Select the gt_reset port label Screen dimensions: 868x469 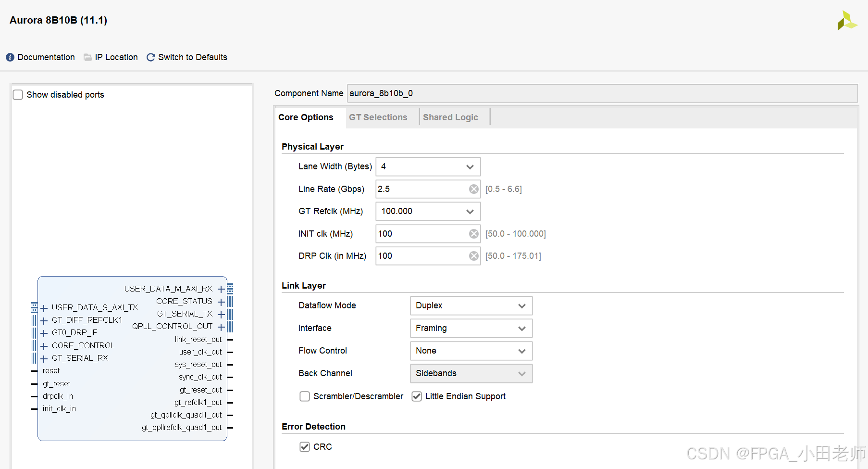[x=56, y=384]
